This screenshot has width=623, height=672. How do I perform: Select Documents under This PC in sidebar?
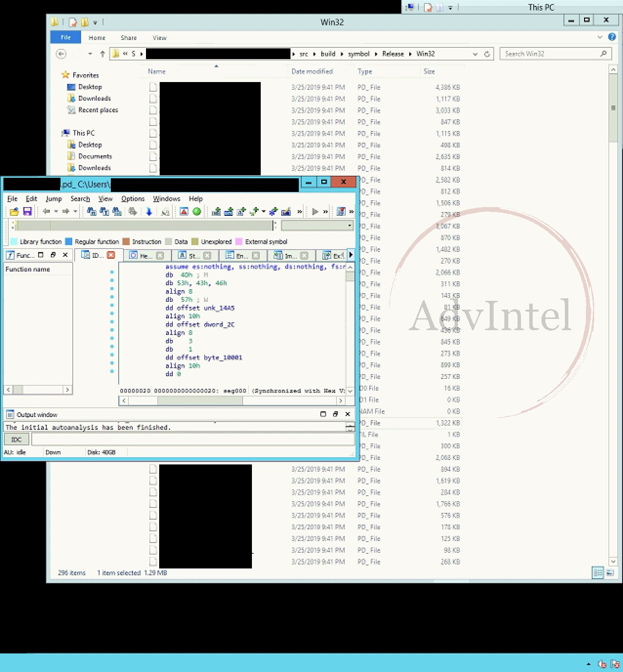(95, 156)
